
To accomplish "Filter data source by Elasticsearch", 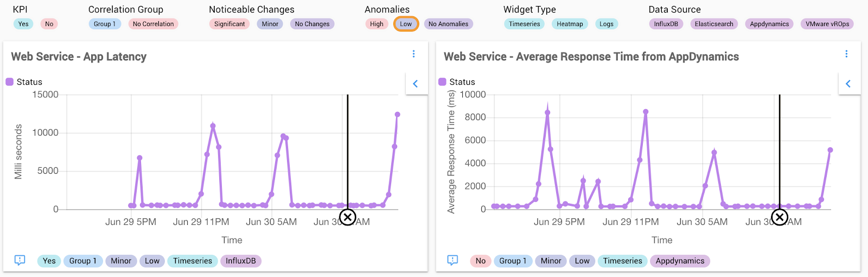I will tap(714, 24).
